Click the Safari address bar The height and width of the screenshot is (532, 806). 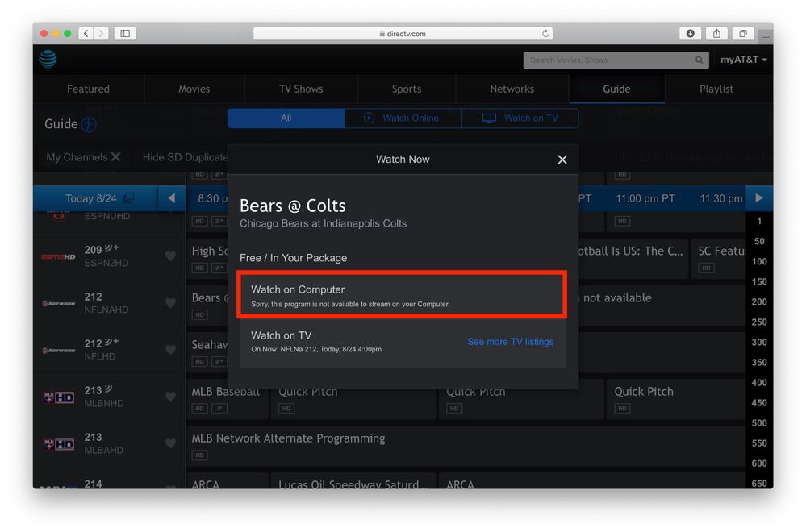point(403,33)
